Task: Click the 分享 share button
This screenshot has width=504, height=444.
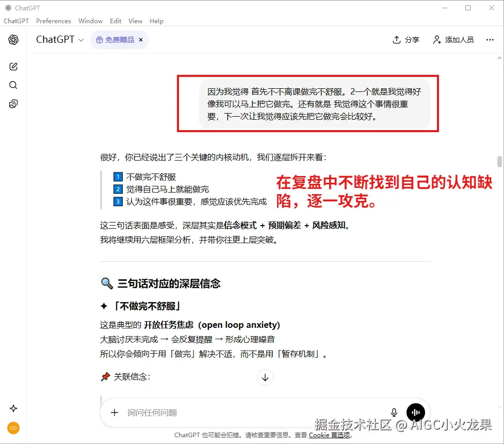Action: [405, 39]
